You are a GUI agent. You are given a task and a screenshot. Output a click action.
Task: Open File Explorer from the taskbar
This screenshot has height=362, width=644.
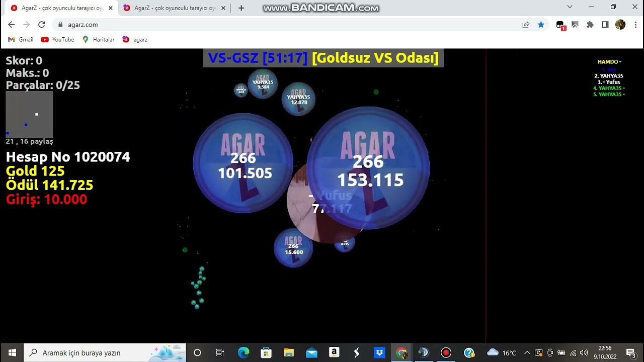coord(289,352)
